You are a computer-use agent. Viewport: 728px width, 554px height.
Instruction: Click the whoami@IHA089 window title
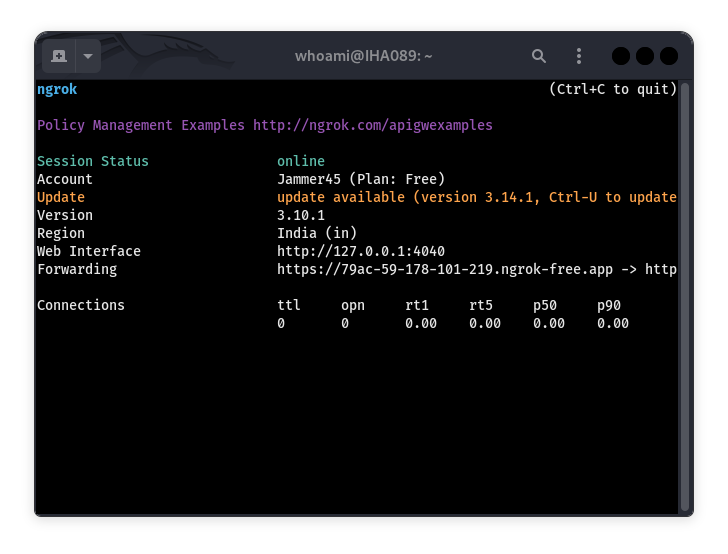363,56
